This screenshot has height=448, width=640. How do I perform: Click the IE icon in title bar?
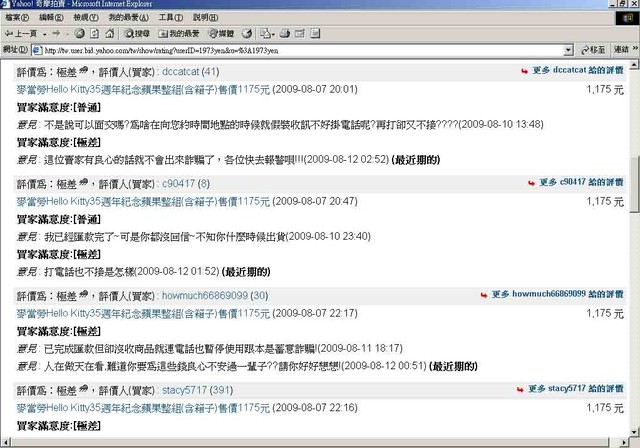4,4
